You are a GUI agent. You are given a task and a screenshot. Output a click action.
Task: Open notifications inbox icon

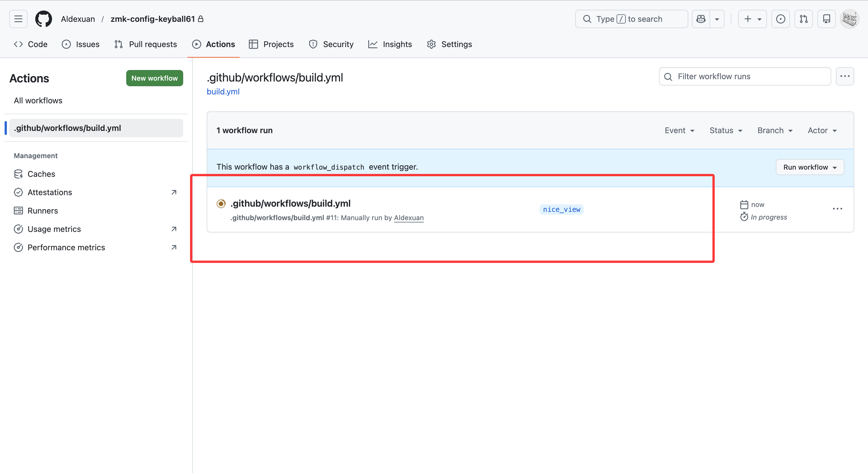(826, 19)
